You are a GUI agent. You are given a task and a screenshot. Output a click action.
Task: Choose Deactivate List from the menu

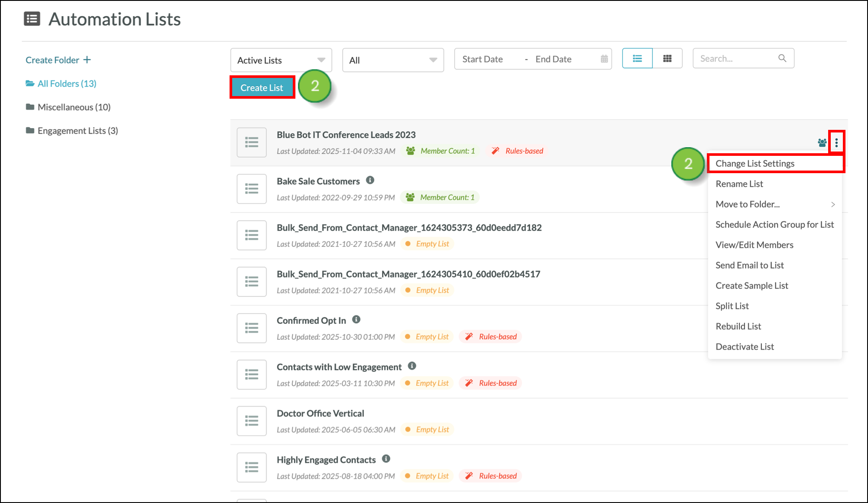pos(745,347)
